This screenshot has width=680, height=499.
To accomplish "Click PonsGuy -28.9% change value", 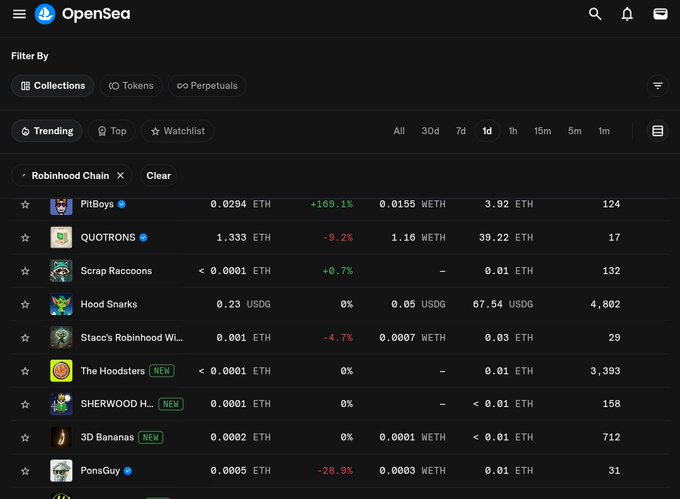I will [335, 471].
